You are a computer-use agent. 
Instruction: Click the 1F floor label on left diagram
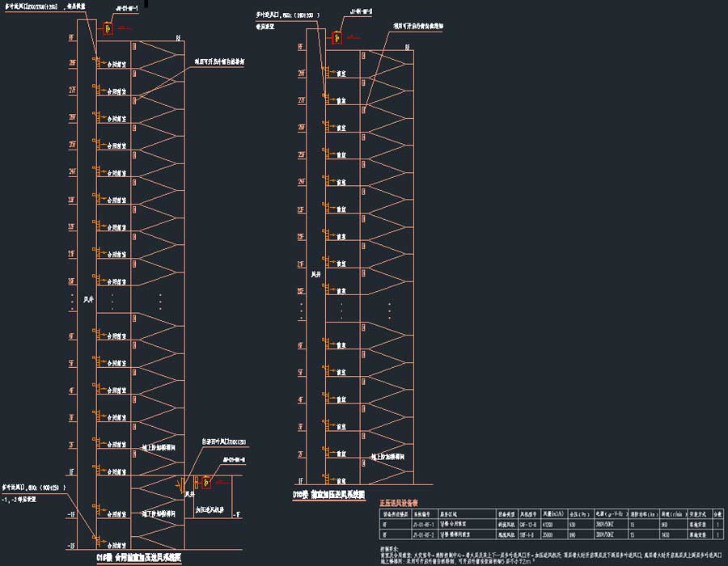pos(71,470)
